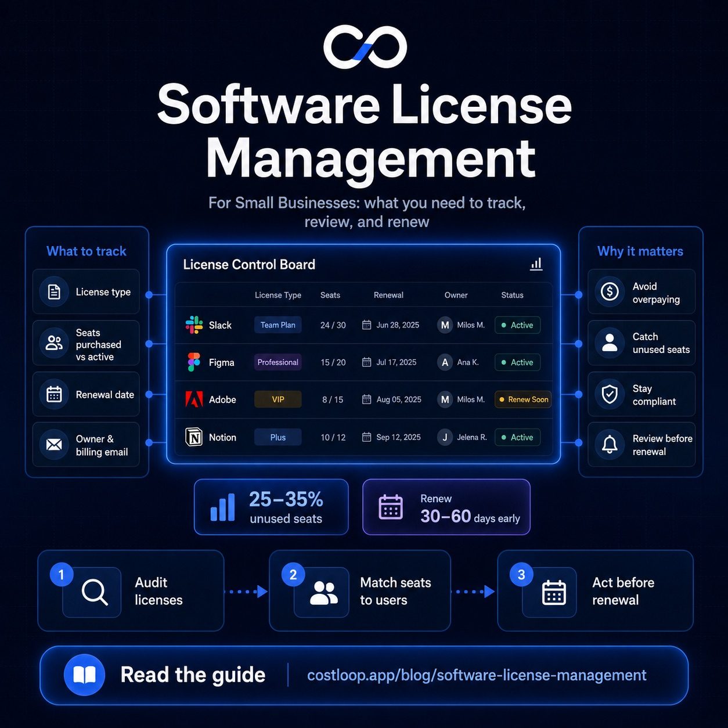The height and width of the screenshot is (728, 728).
Task: Click the bar chart icon beside 25–35%
Action: (x=222, y=507)
